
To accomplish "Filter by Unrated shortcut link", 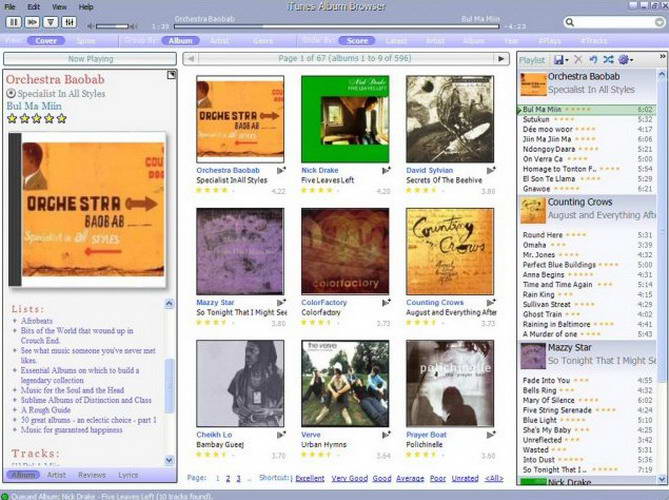I will pos(465,478).
